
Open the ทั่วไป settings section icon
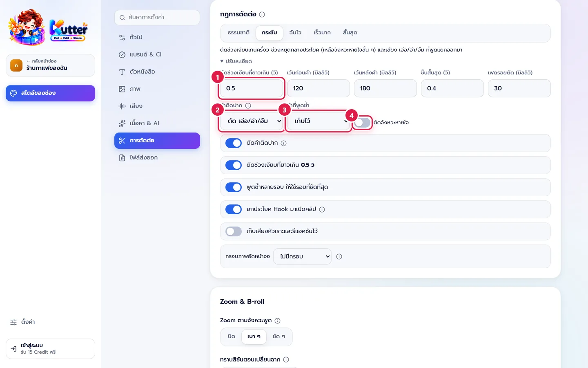[x=122, y=37]
